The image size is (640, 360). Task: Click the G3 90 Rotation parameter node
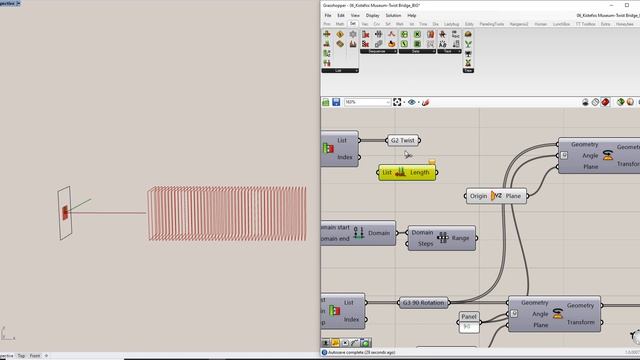[423, 303]
